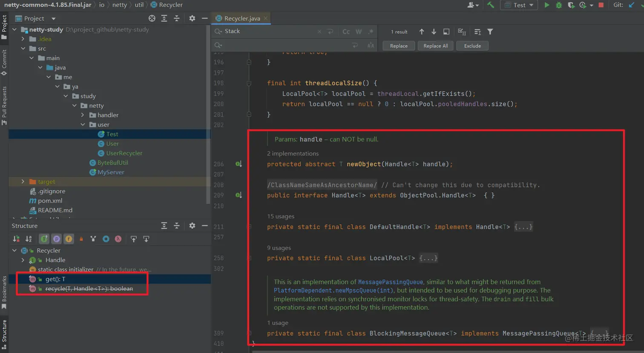Viewport: 644px width, 353px height.
Task: Expand the .idea folder
Action: click(23, 39)
